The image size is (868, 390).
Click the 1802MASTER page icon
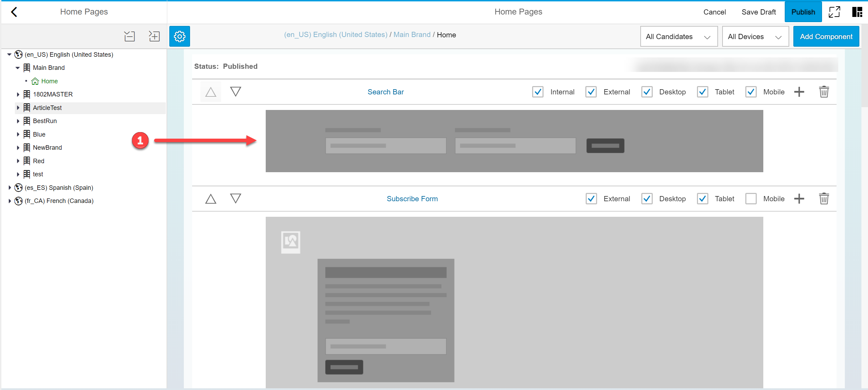27,94
